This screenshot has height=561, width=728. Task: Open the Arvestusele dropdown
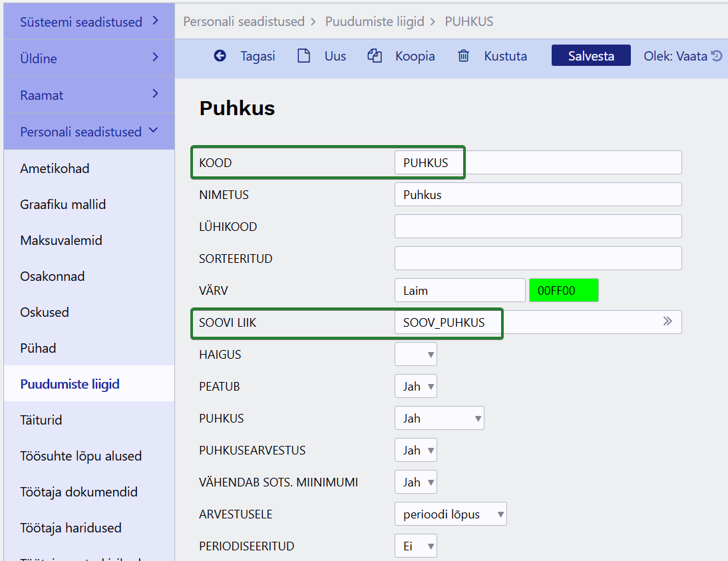coord(451,514)
